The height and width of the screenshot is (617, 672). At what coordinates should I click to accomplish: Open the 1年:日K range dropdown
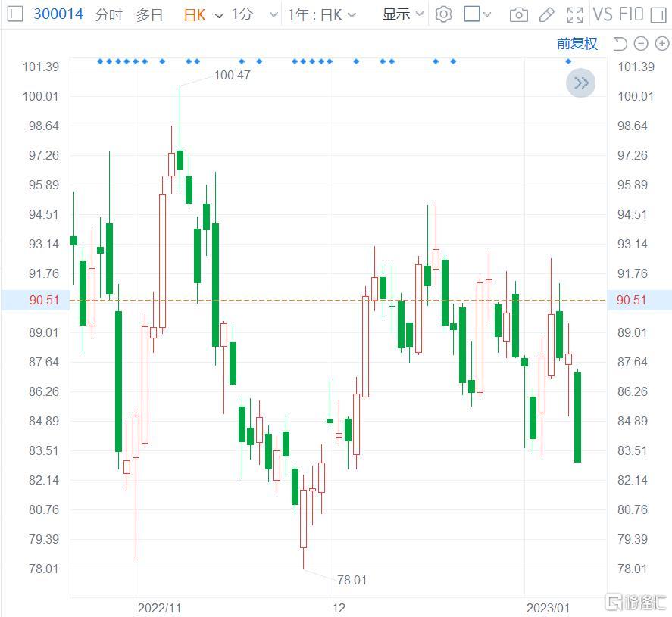(321, 15)
